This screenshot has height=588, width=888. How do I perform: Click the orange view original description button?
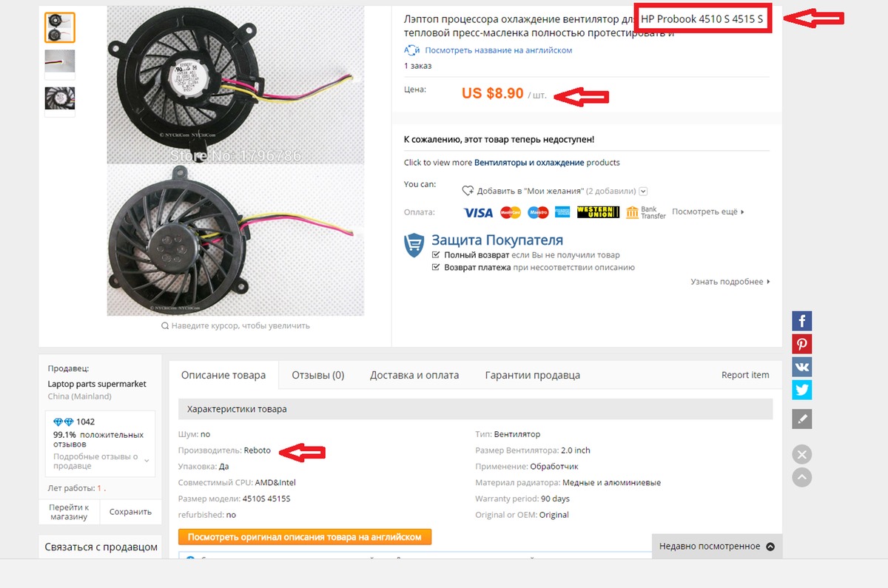click(305, 537)
